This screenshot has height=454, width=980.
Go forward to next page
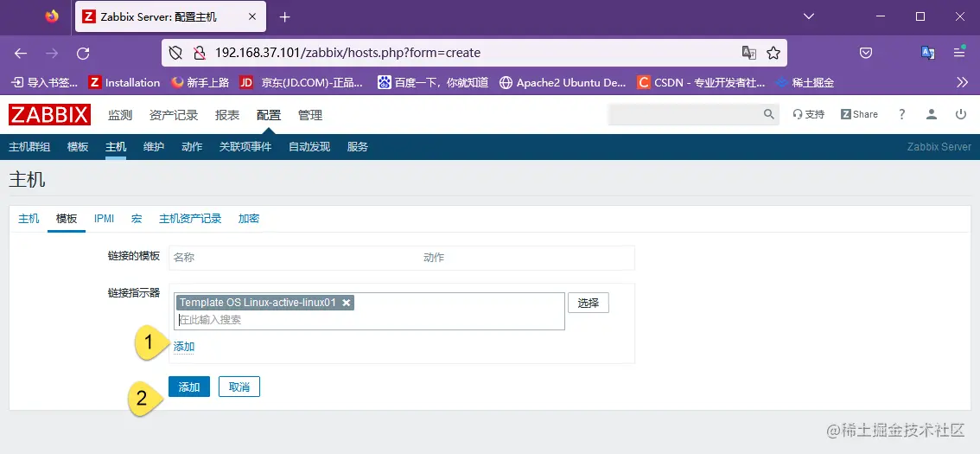(52, 53)
